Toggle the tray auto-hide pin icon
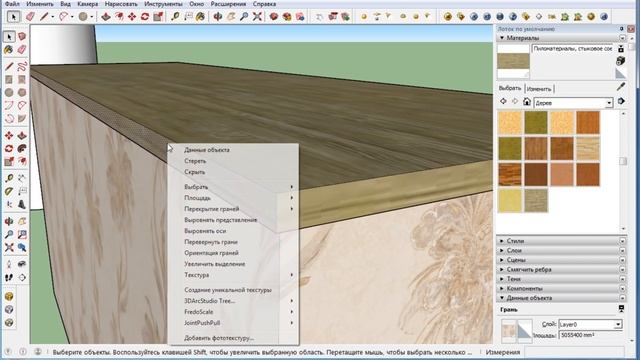The image size is (640, 360). click(622, 29)
